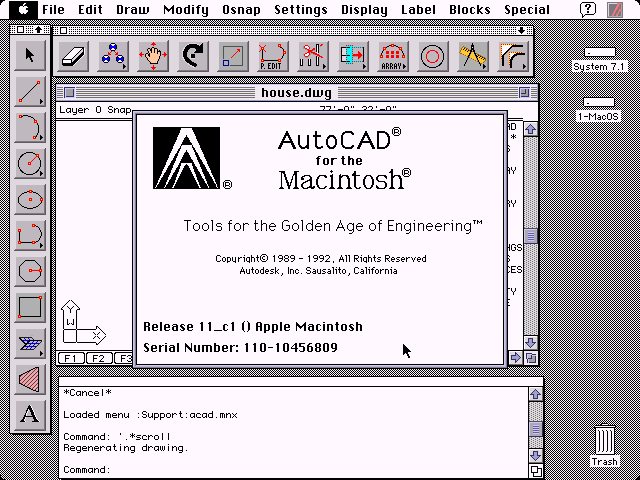Open the Special menu
This screenshot has width=640, height=480.
point(527,9)
